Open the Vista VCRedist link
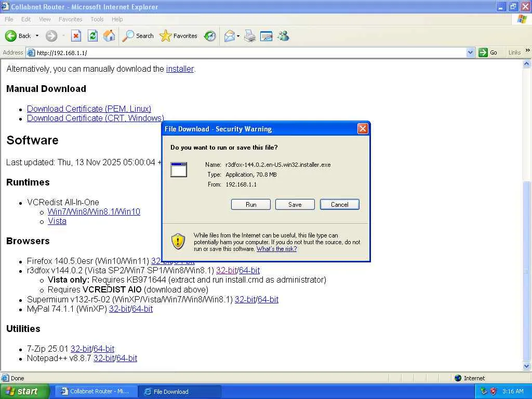532x399 pixels. pos(57,221)
